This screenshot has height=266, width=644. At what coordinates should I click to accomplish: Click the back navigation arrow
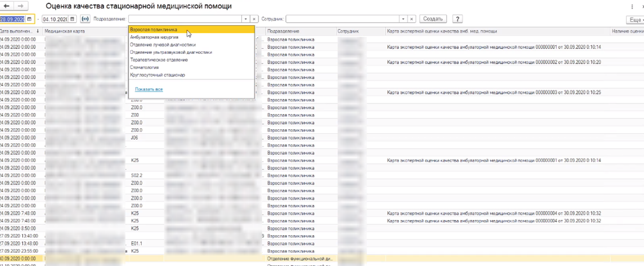(x=9, y=6)
